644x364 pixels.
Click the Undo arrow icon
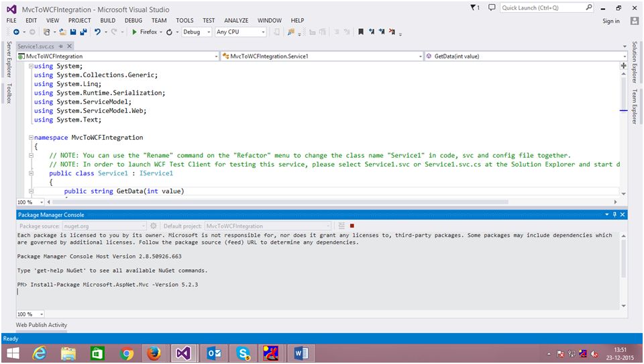[98, 32]
